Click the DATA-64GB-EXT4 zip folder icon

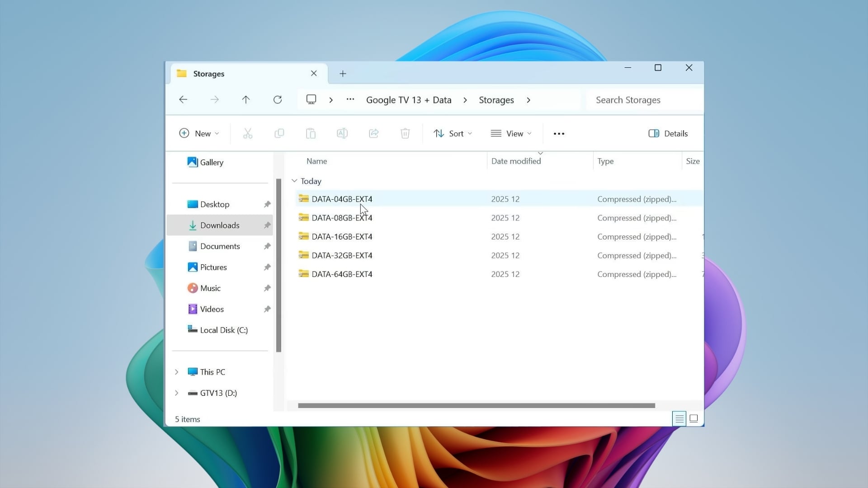pos(304,274)
